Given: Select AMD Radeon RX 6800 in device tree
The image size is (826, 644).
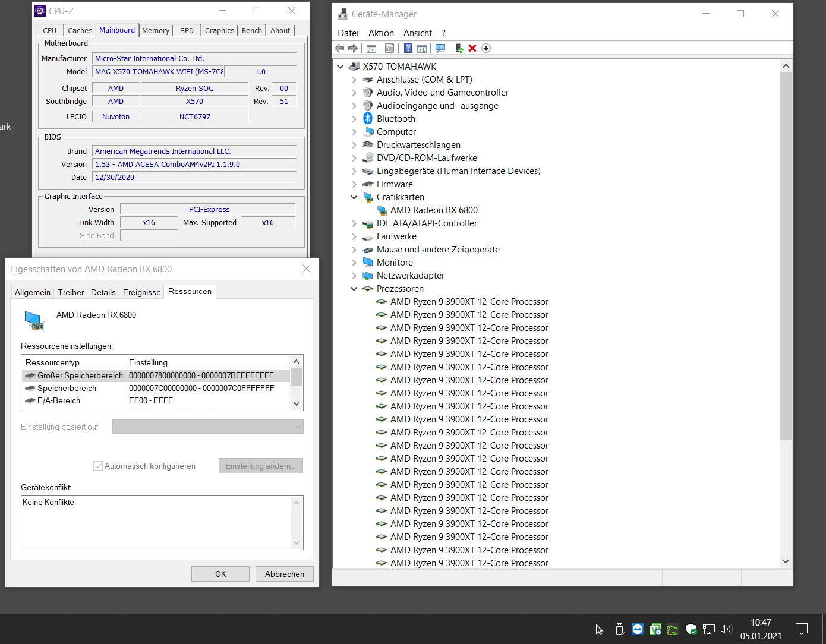Looking at the screenshot, I should 434,210.
